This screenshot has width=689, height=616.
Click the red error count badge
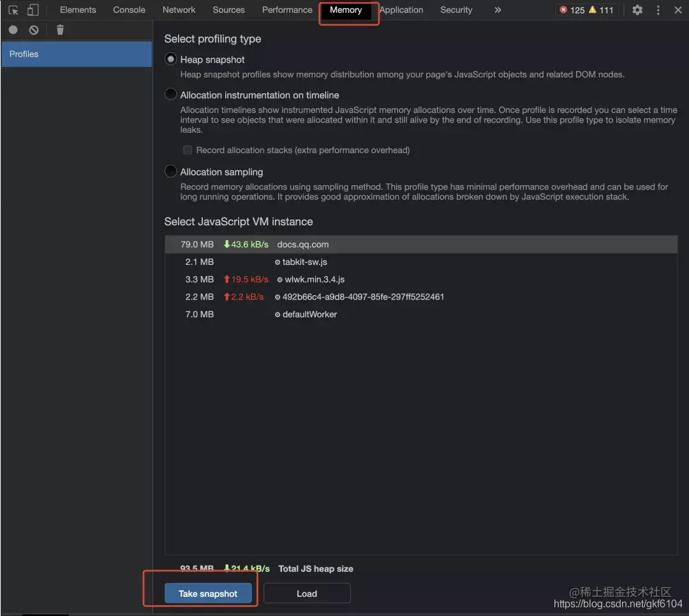[572, 10]
